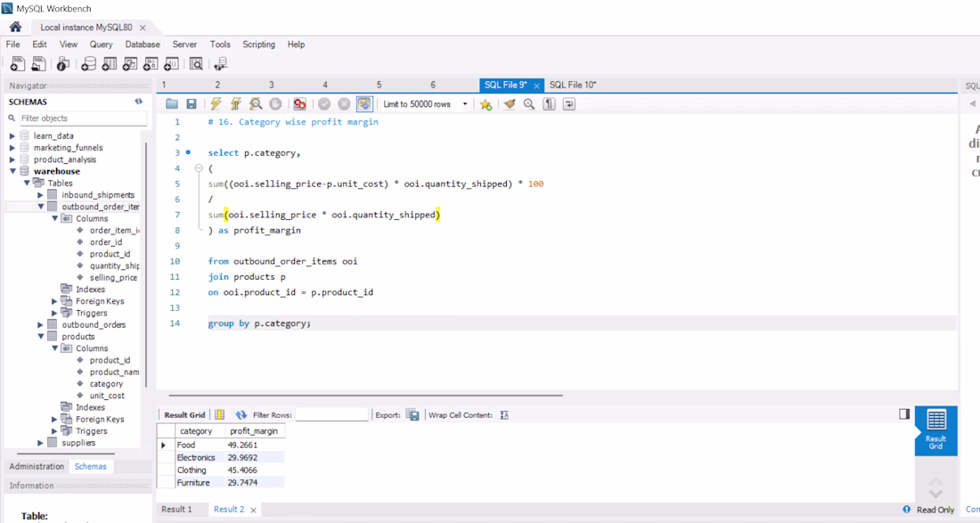Open the Scripting menu
The height and width of the screenshot is (523, 980).
[258, 45]
